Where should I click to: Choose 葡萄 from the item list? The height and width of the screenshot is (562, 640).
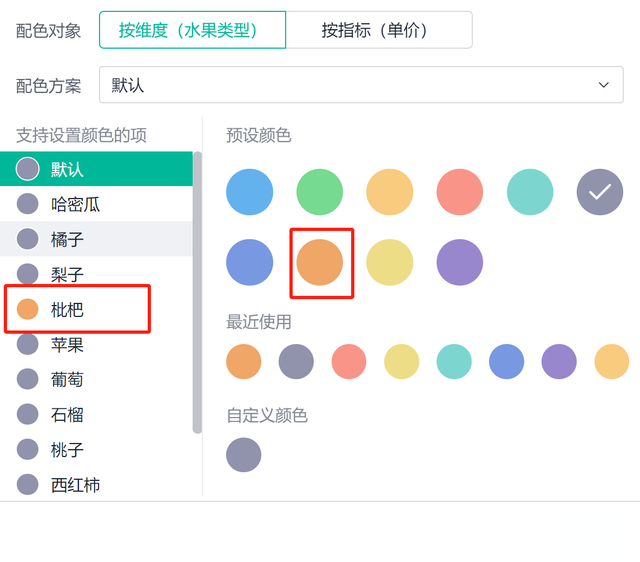(96, 380)
